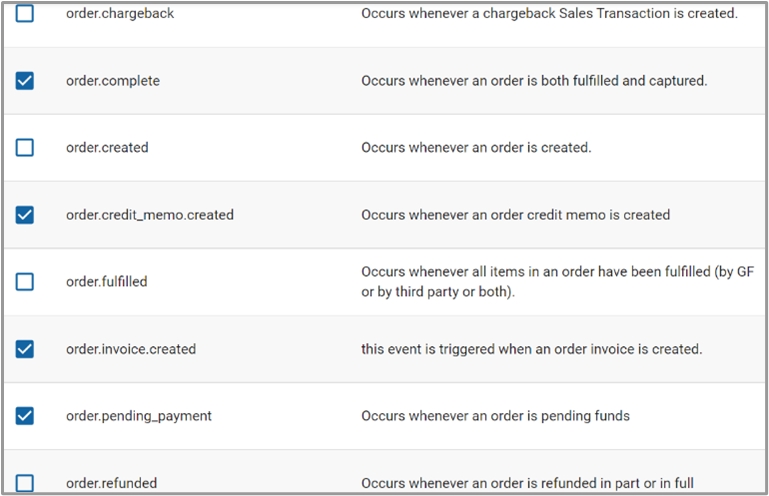This screenshot has width=769, height=496.
Task: Click the 'both fulfilled and captured' description
Action: point(534,81)
